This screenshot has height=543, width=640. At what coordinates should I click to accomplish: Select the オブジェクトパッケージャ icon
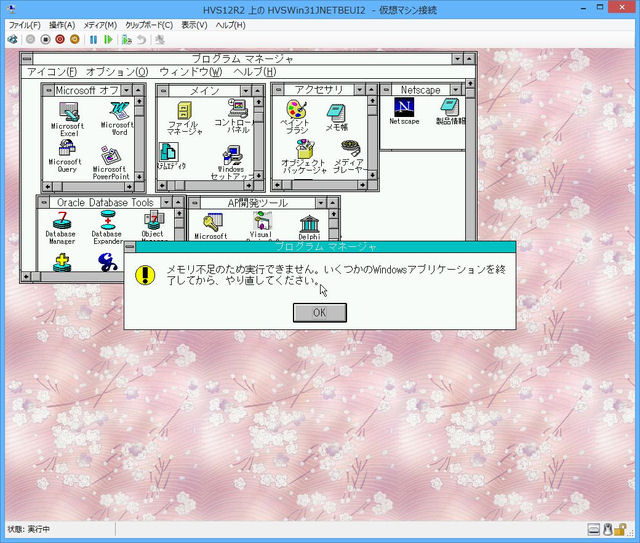pyautogui.click(x=304, y=157)
